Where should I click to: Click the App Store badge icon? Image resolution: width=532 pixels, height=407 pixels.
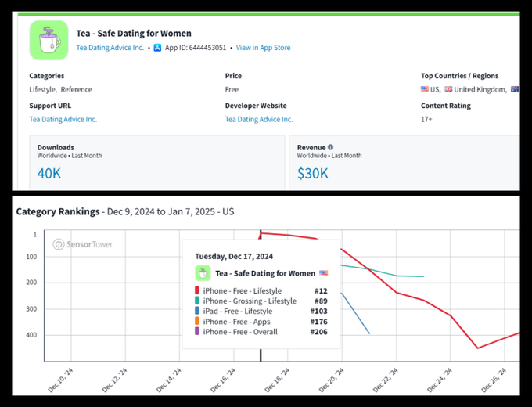(157, 48)
